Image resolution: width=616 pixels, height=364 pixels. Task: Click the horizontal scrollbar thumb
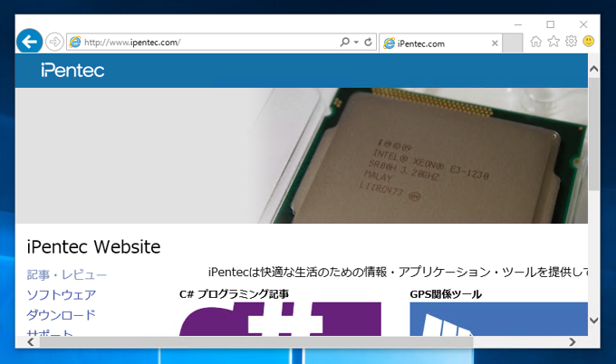(256, 342)
